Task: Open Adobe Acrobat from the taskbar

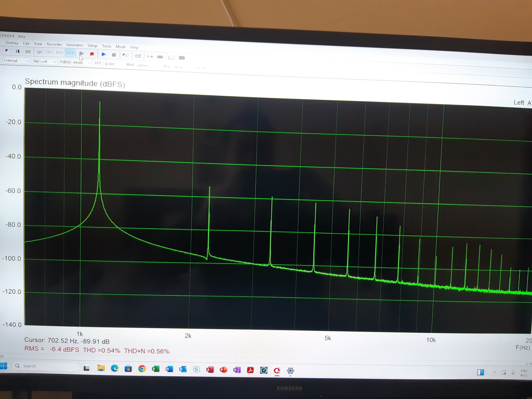Action: point(250,370)
